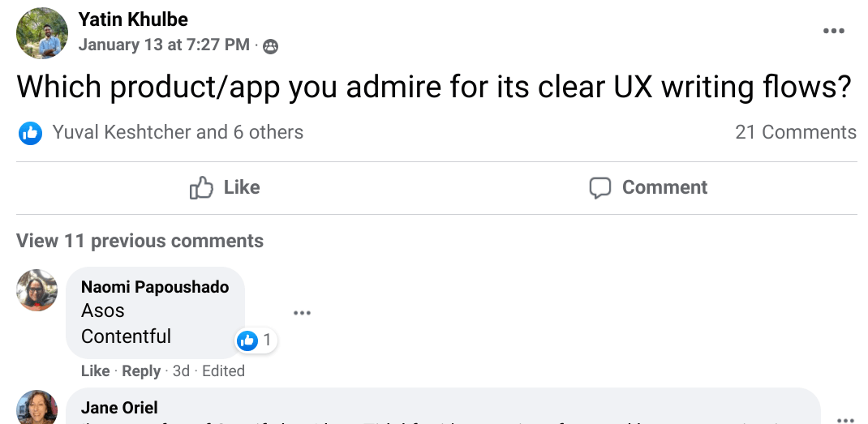Expand View 11 previous comments
The width and height of the screenshot is (868, 424).
(x=140, y=241)
